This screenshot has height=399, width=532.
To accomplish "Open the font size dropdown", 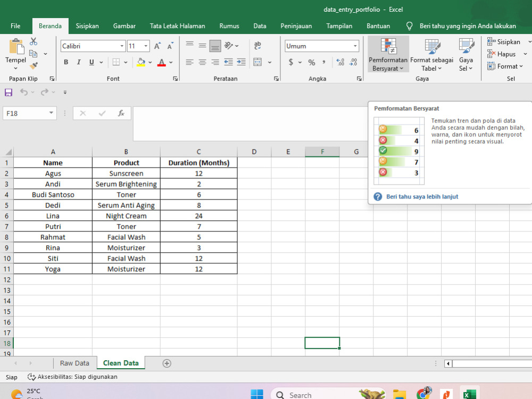I will (x=146, y=46).
